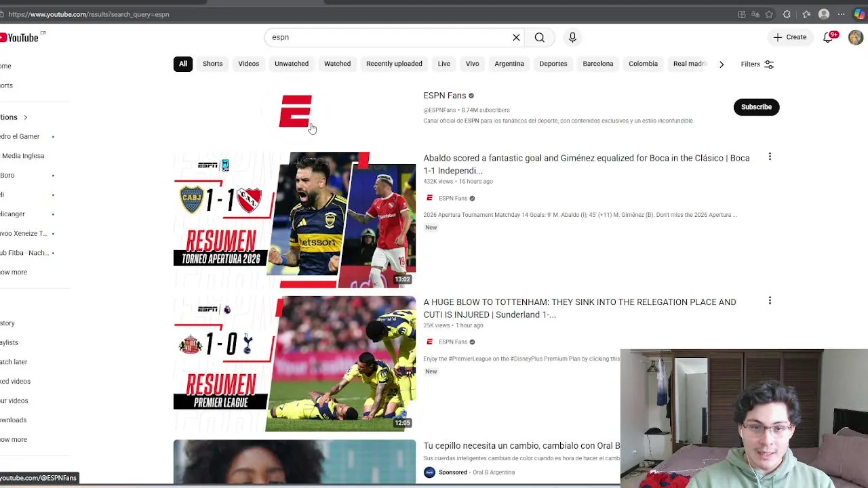Open the Oral B sponsored thumbnail
This screenshot has width=868, height=488.
294,462
